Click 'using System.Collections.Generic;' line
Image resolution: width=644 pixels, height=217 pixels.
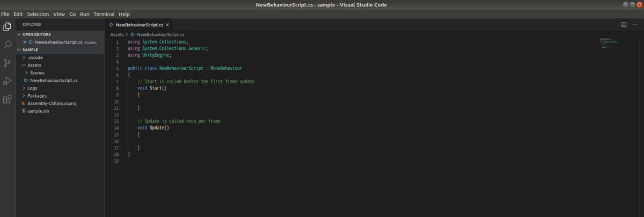[x=167, y=48]
